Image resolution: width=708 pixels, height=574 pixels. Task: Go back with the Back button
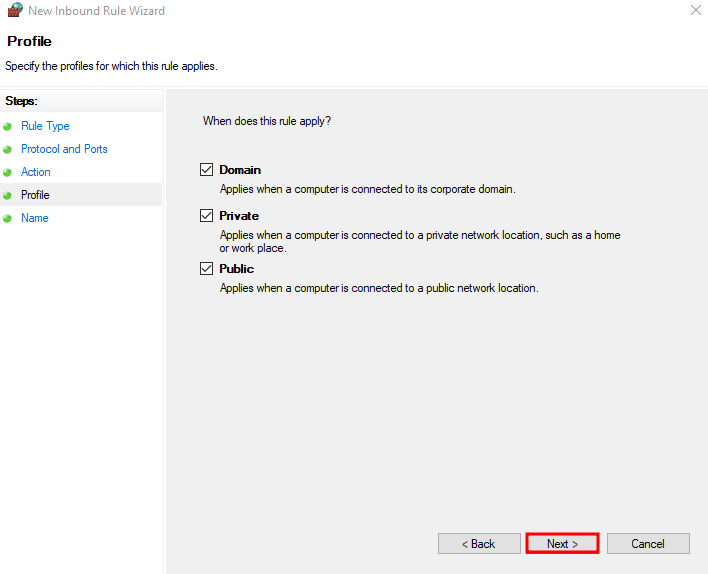[x=478, y=544]
